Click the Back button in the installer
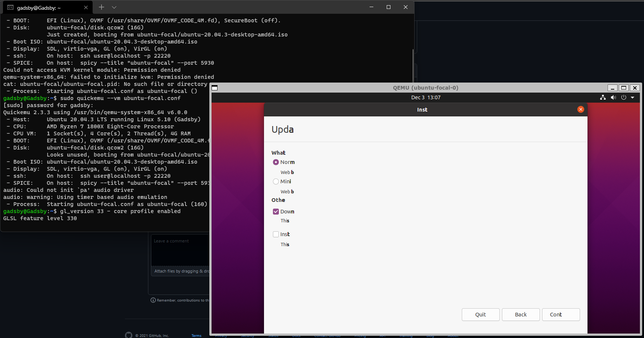 (521, 315)
